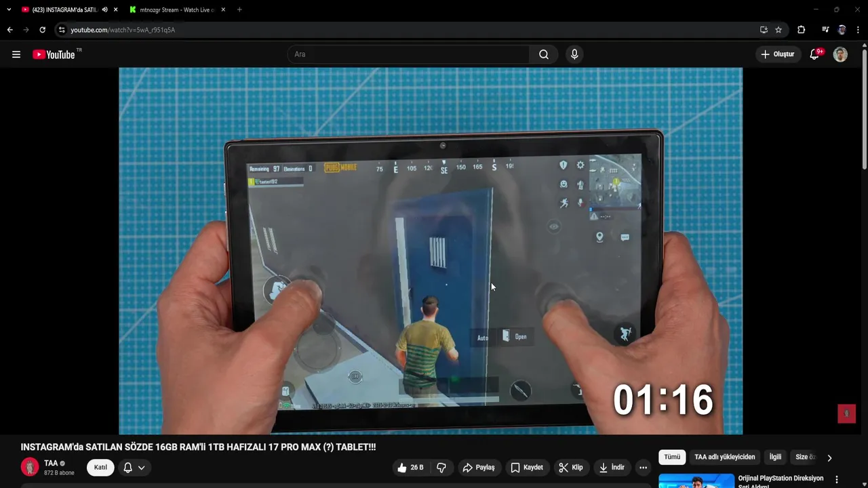Show more filter chips with right chevron

829,458
